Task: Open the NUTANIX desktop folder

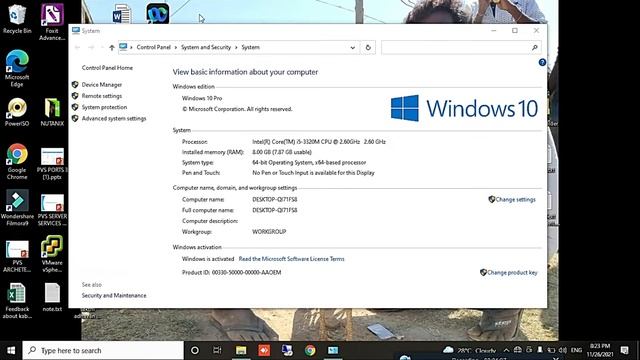Action: [52, 112]
